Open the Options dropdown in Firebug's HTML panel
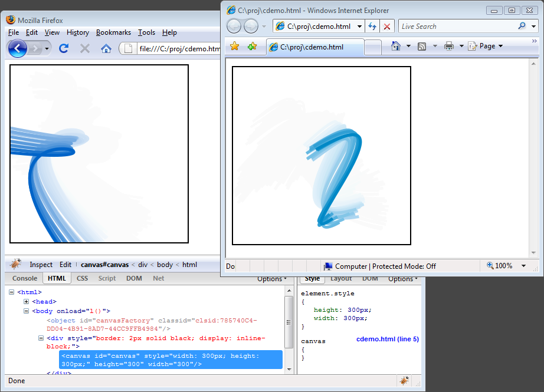The width and height of the screenshot is (544, 392). click(271, 278)
